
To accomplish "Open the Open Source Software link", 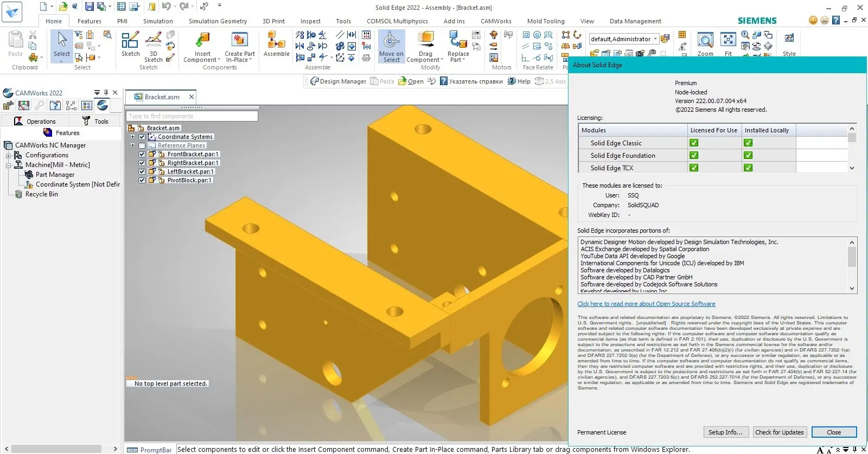I will coord(646,304).
